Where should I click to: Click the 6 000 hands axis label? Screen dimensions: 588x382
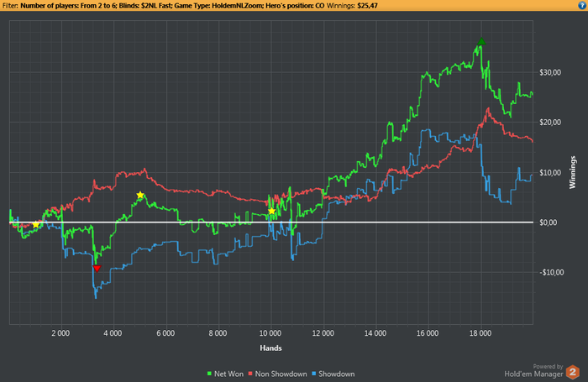pyautogui.click(x=165, y=333)
